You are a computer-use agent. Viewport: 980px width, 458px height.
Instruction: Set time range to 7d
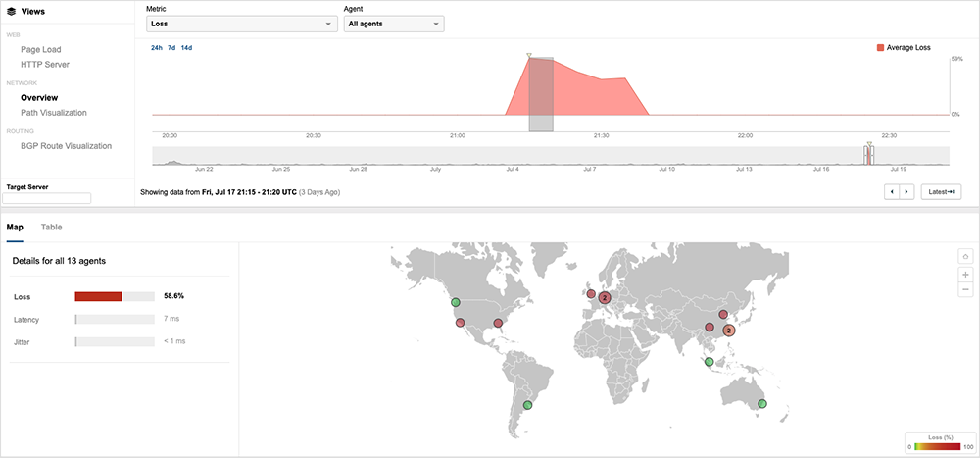click(172, 47)
